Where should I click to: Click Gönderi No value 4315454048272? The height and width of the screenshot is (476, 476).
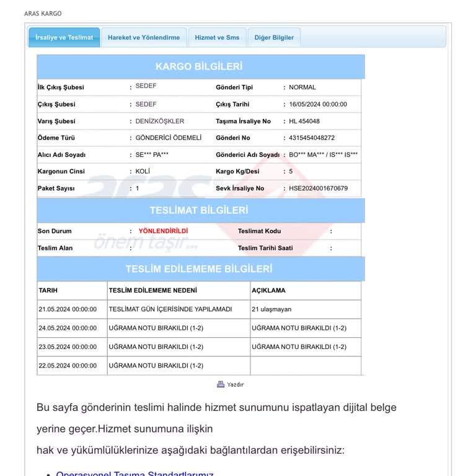[312, 138]
